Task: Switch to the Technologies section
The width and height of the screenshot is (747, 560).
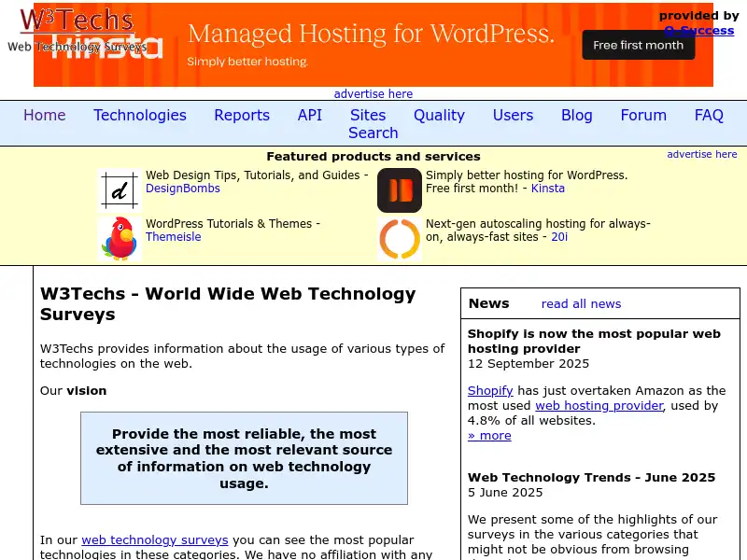Action: click(140, 115)
